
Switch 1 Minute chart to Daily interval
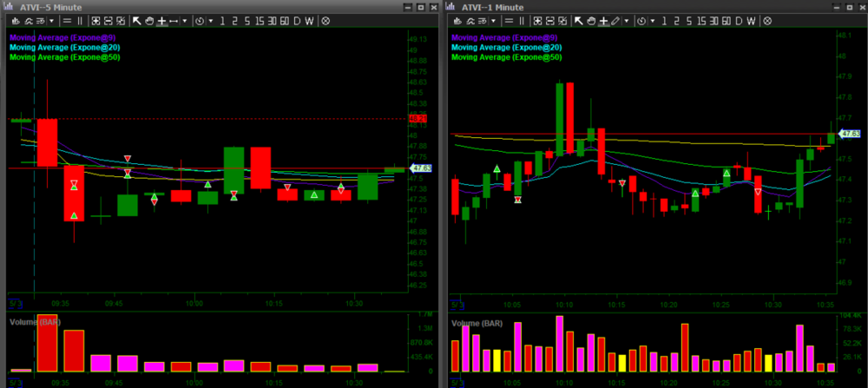(739, 20)
